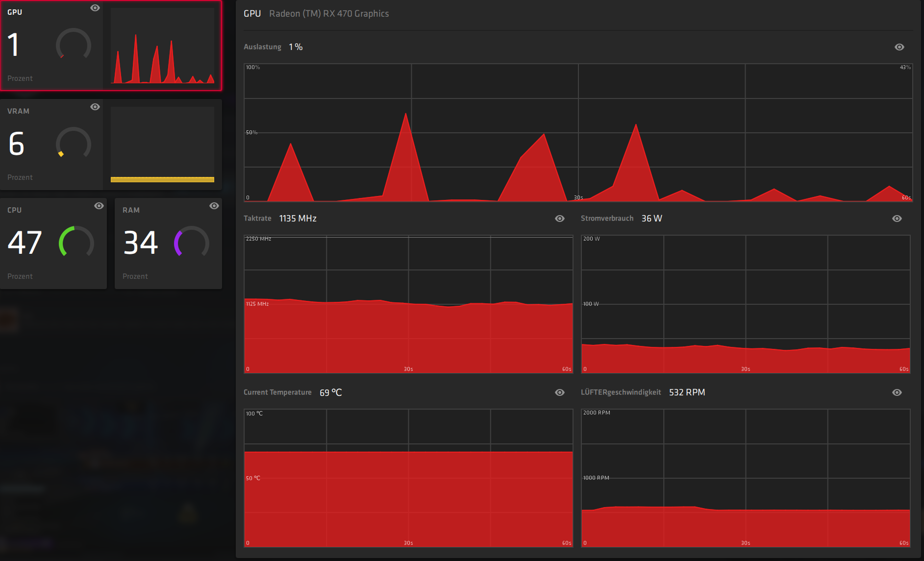
Task: Toggle the LÜFTERgeschwindigkeit eye icon
Action: click(x=897, y=392)
